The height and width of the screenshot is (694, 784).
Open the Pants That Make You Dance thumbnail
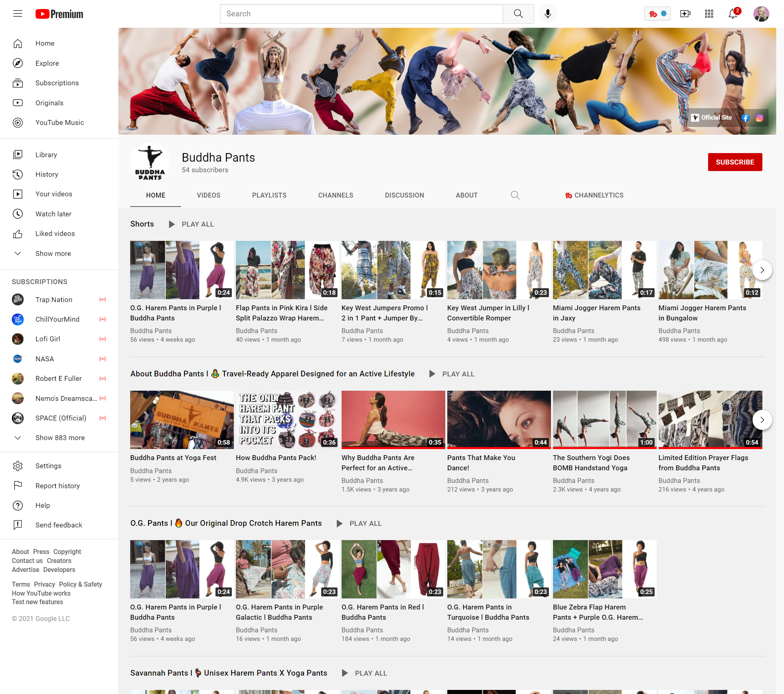tap(499, 420)
